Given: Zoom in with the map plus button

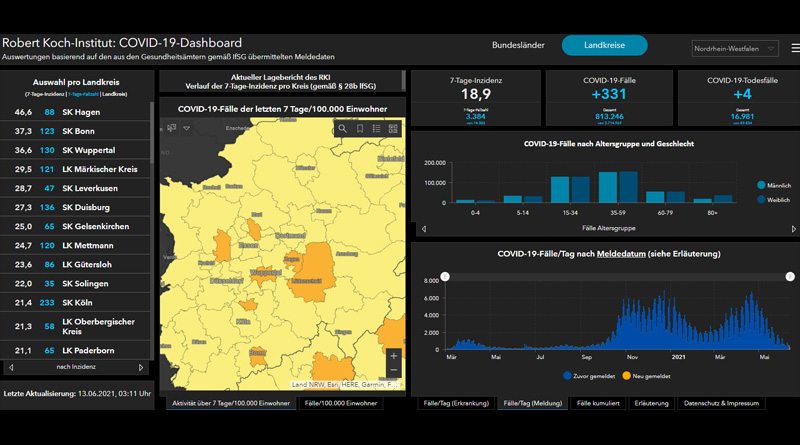Looking at the screenshot, I should pos(393,356).
